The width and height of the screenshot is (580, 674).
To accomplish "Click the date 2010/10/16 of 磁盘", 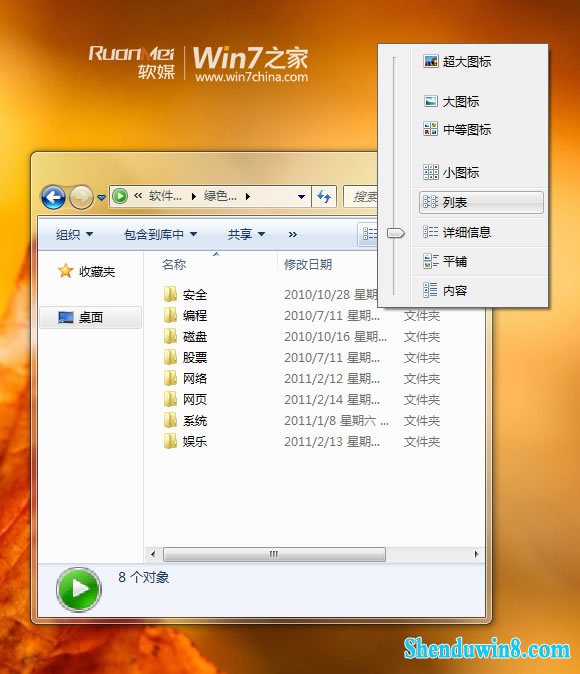I will click(x=335, y=337).
